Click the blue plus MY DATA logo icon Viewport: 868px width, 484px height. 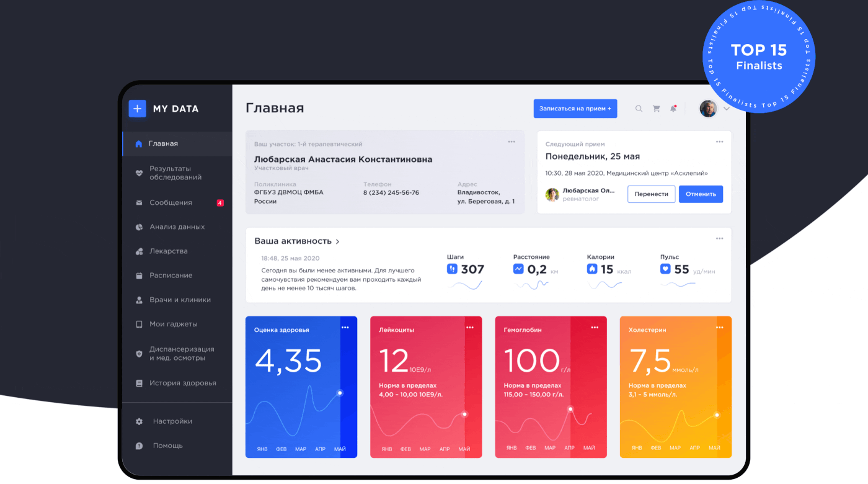point(137,109)
